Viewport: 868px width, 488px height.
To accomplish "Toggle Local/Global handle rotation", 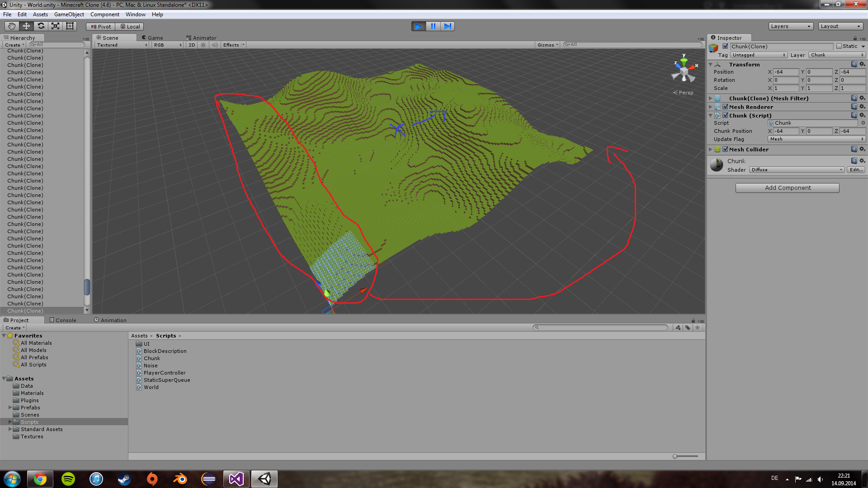I will 130,27.
